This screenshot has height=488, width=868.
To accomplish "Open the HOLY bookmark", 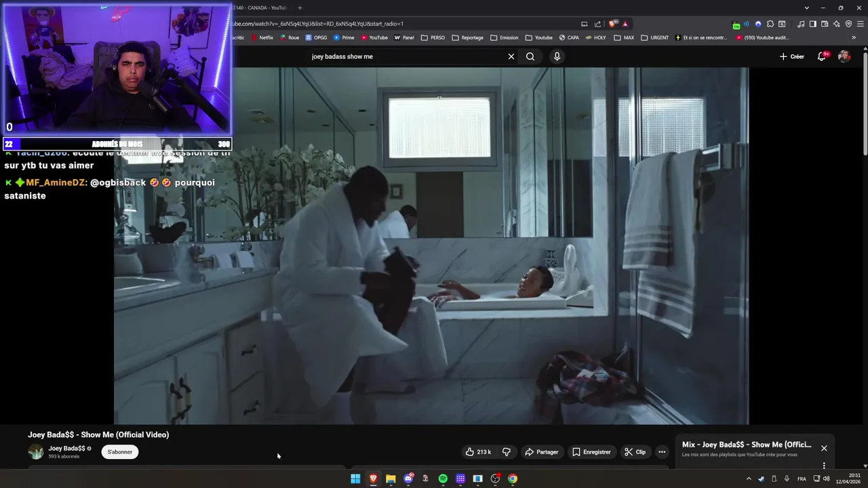I will click(x=596, y=37).
